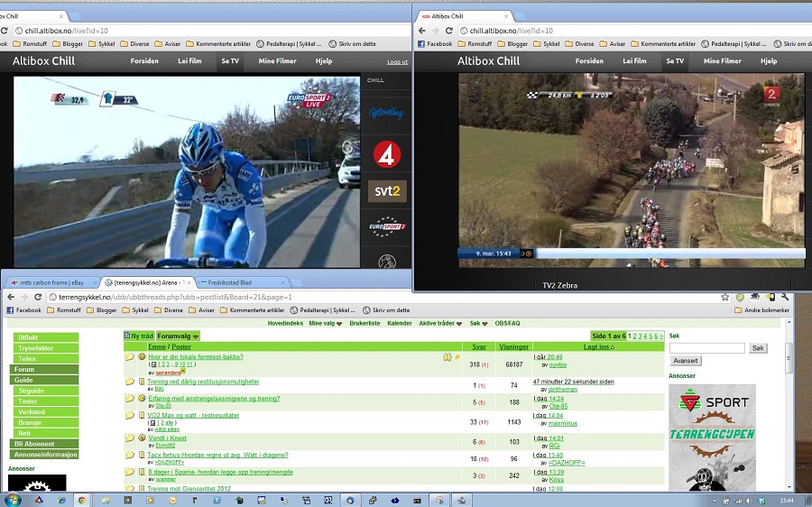Select the blue script-logo channel above TV4
Screen dimensions: 812x507
point(386,113)
